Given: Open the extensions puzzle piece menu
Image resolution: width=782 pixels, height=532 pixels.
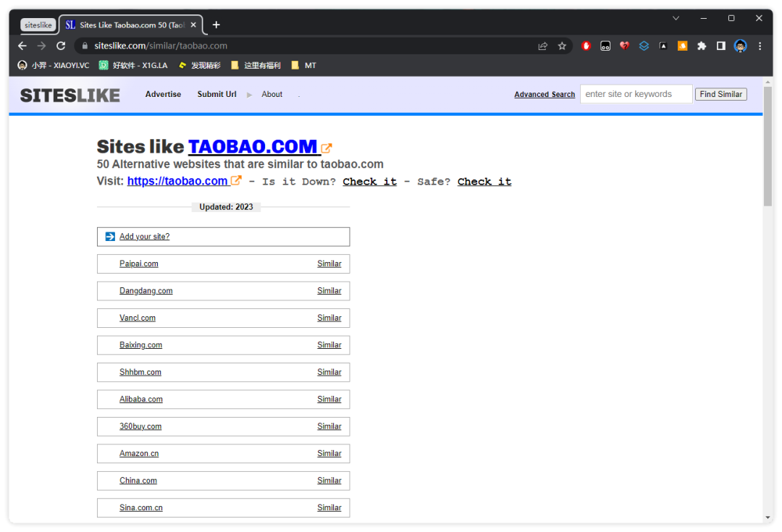Looking at the screenshot, I should click(702, 46).
